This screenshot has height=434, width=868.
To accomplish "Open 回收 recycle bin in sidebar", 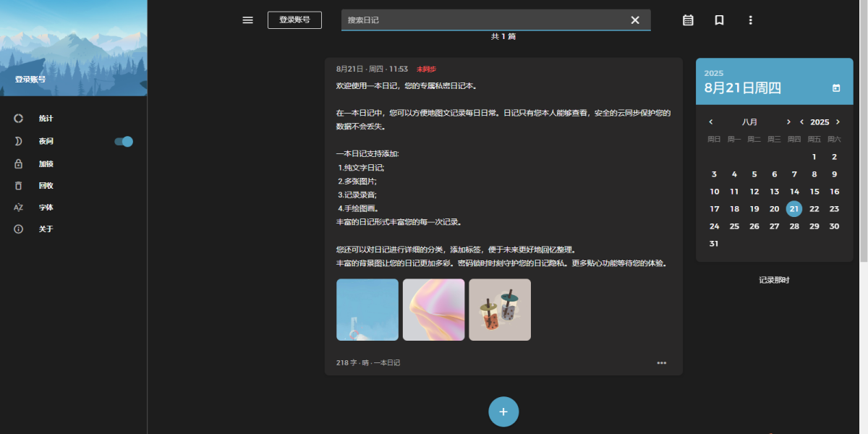I will coord(46,186).
